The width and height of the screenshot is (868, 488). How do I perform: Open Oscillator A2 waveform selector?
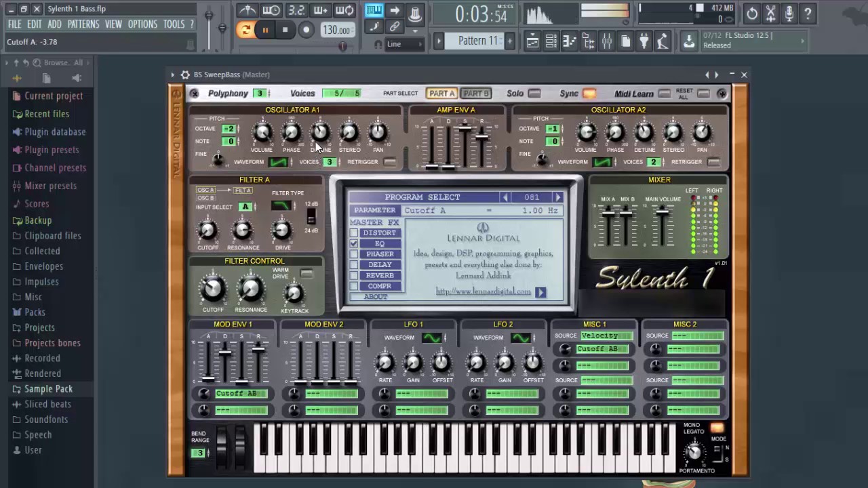602,162
